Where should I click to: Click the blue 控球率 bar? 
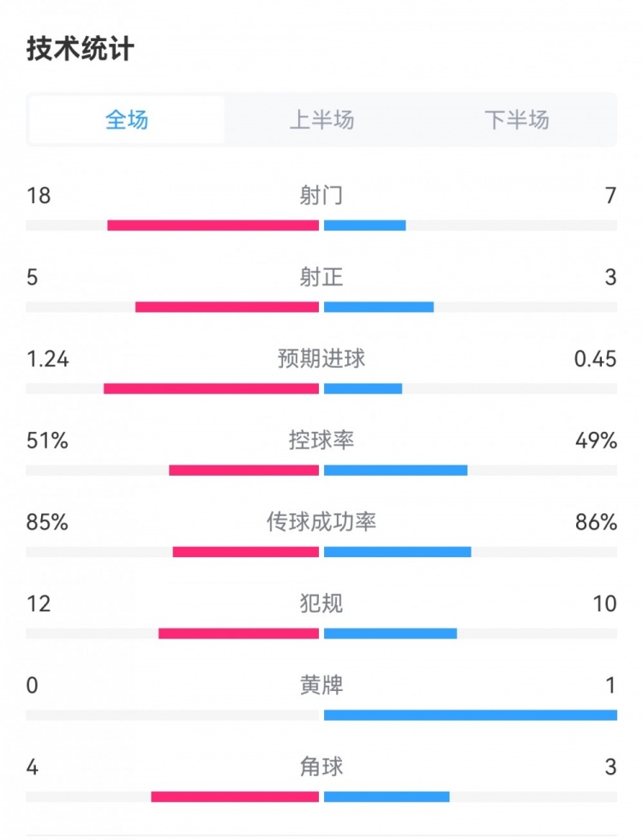pos(395,470)
